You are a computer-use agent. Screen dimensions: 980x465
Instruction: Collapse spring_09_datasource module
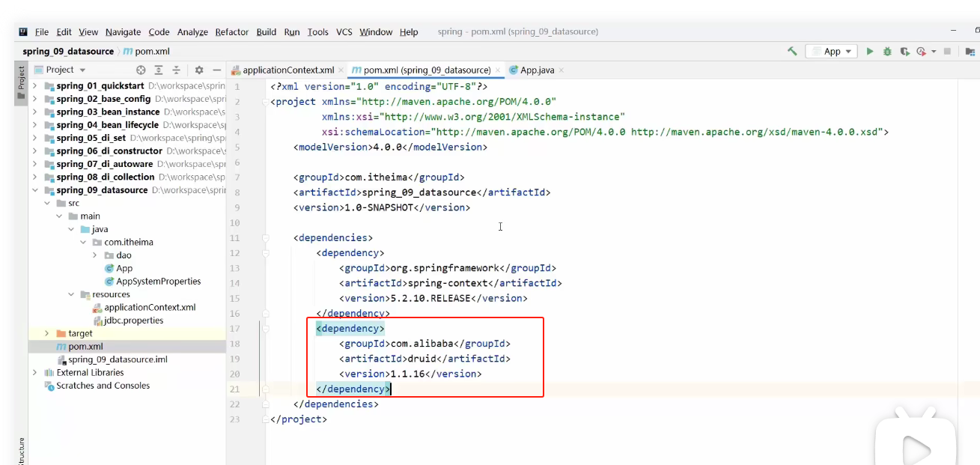coord(34,190)
